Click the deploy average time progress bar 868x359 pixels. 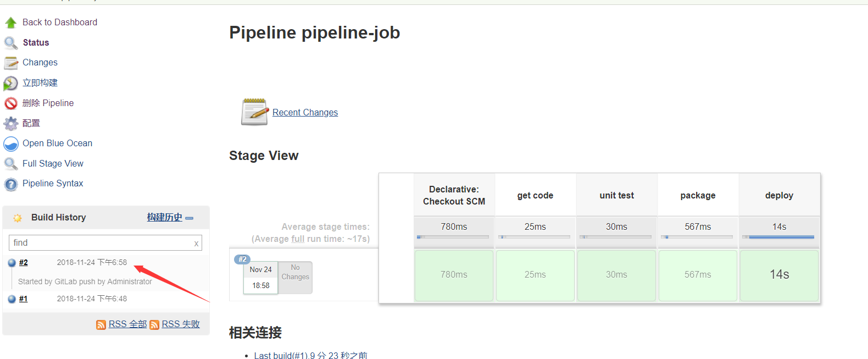coord(778,237)
